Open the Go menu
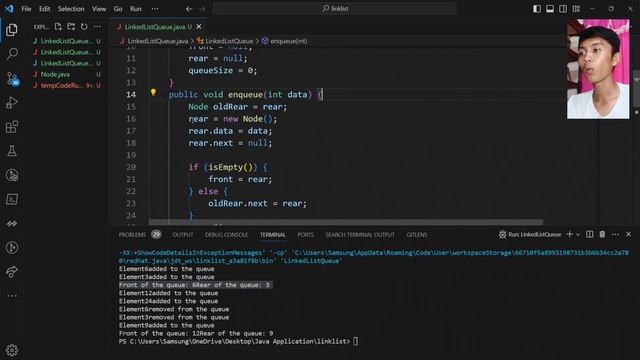 [118, 9]
